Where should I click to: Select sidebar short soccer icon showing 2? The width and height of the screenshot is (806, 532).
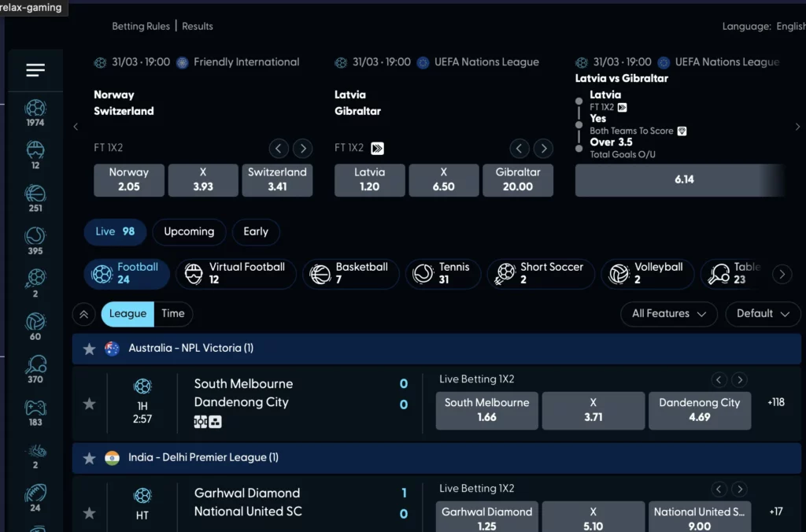(35, 284)
